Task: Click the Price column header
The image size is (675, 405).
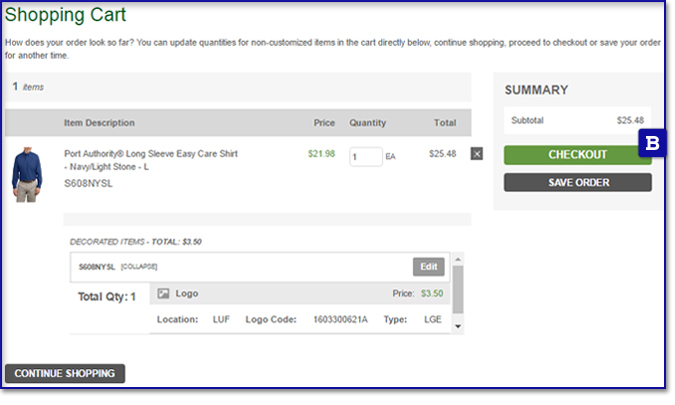Action: tap(324, 123)
